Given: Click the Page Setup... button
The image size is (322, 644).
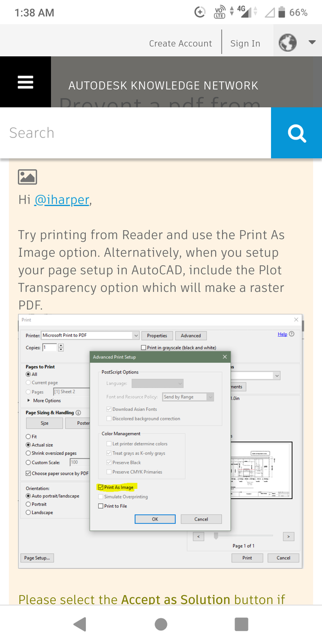Looking at the screenshot, I should (37, 558).
